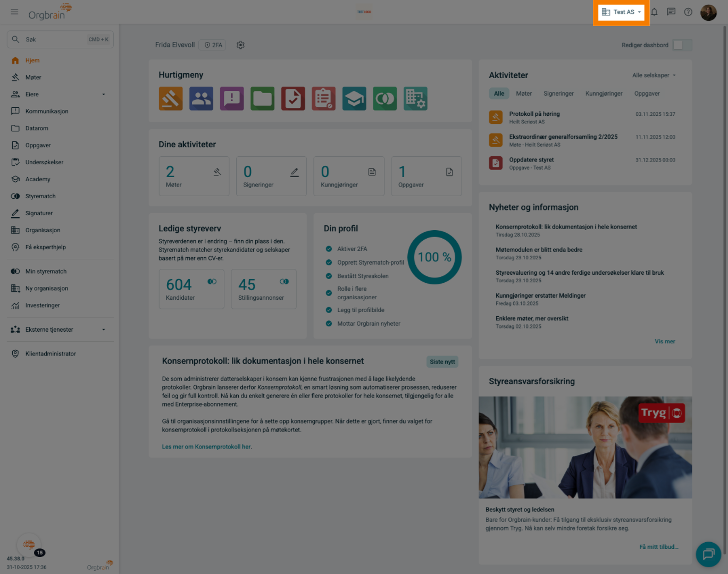Click the search magnifier icon in the sidebar
Screen dimensions: 728x574
(x=16, y=39)
